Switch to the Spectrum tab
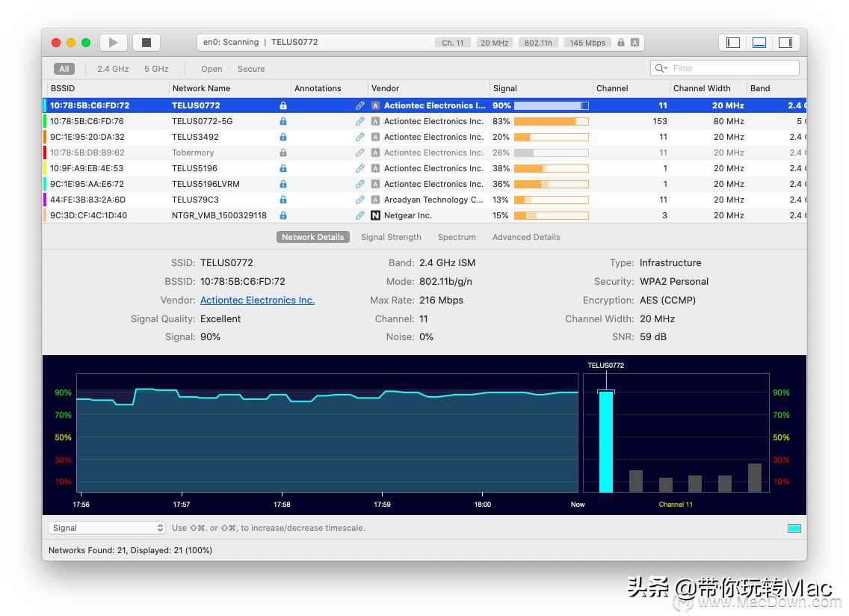 point(457,237)
